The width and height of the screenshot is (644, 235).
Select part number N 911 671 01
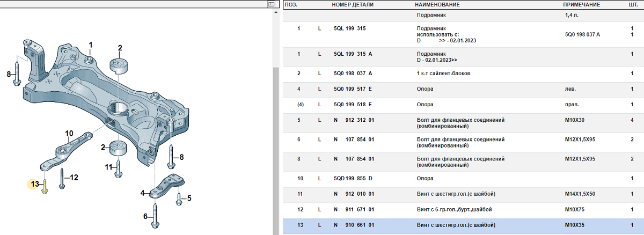354,209
